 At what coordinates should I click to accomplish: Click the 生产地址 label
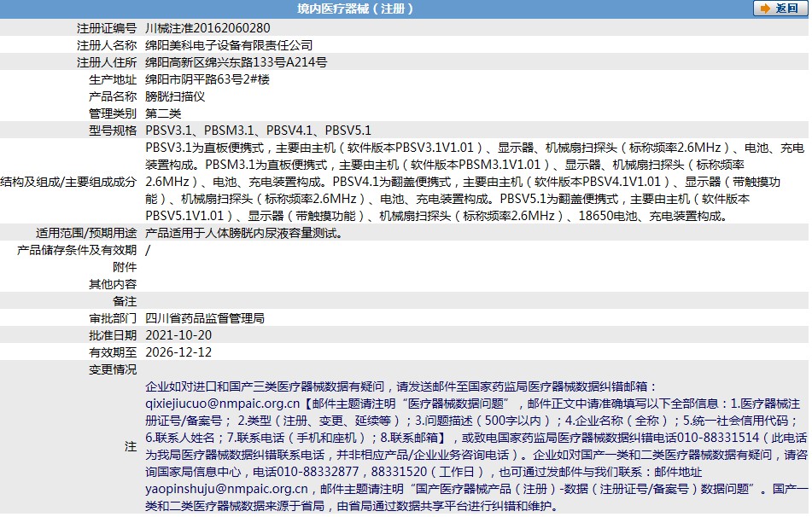click(x=113, y=79)
